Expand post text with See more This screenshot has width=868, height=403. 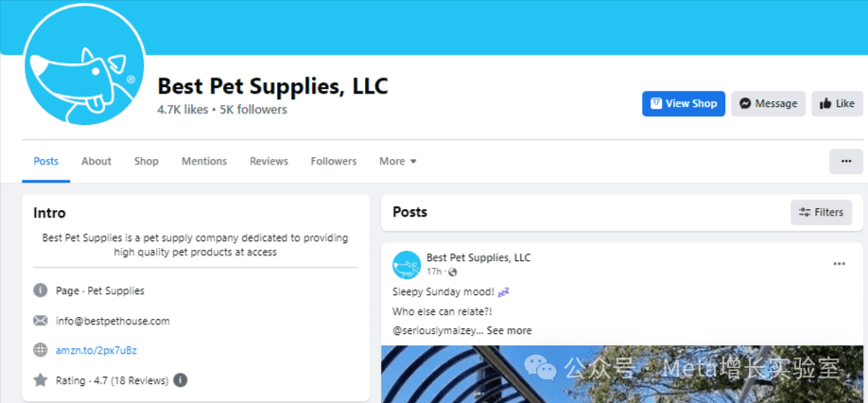point(510,330)
